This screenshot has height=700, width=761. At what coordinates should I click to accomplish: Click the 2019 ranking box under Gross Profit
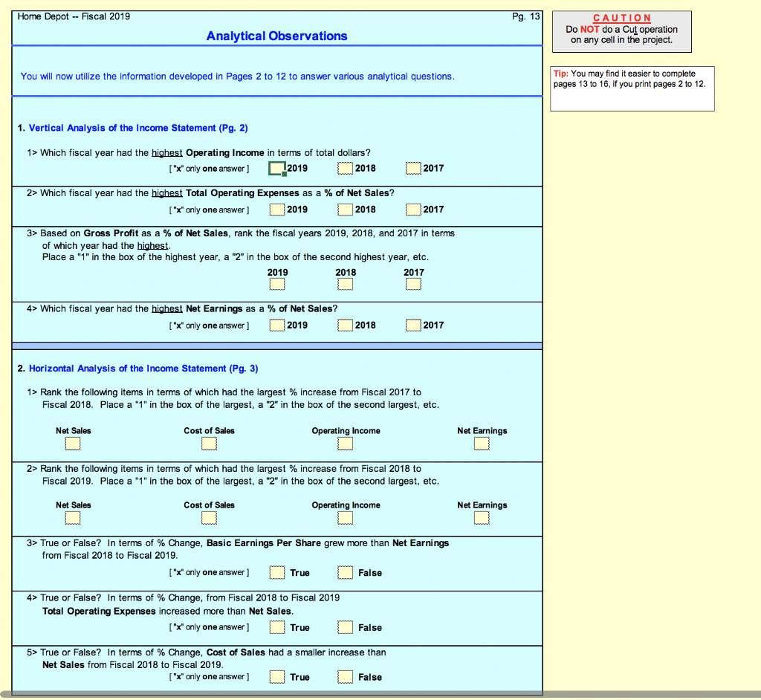(x=277, y=283)
